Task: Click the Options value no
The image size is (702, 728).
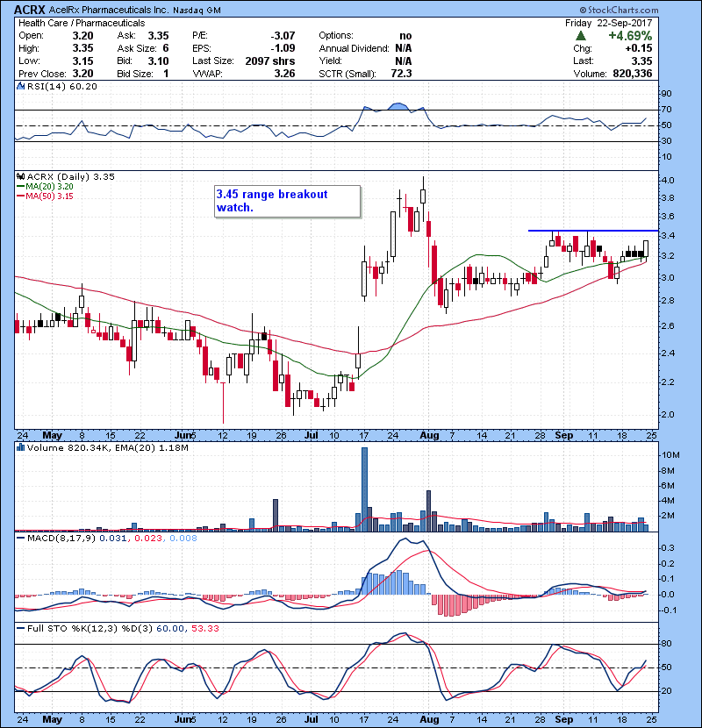Action: (x=405, y=36)
